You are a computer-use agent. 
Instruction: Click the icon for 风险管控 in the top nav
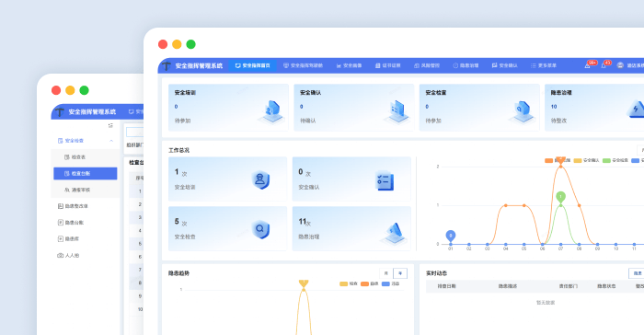417,65
